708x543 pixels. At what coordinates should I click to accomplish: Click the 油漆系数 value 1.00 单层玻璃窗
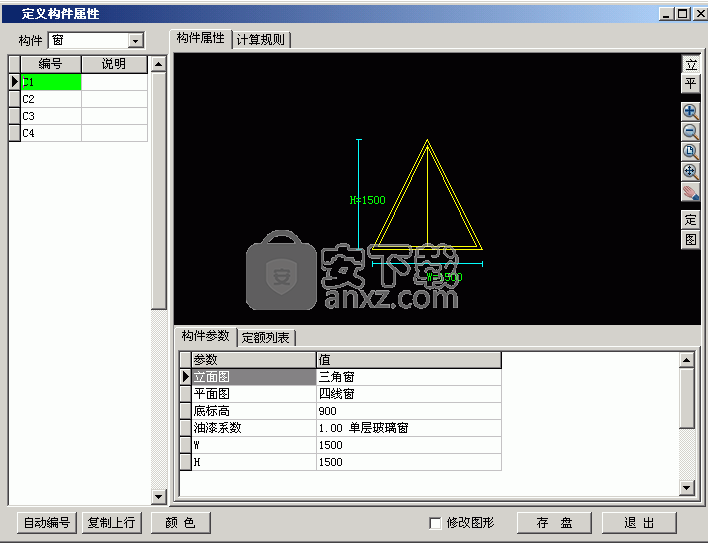click(409, 428)
